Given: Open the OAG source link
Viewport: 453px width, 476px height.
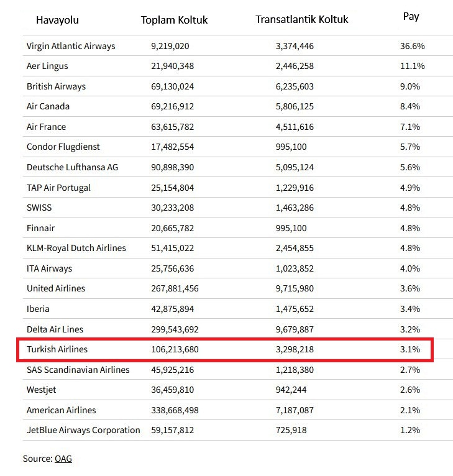Looking at the screenshot, I should [63, 459].
